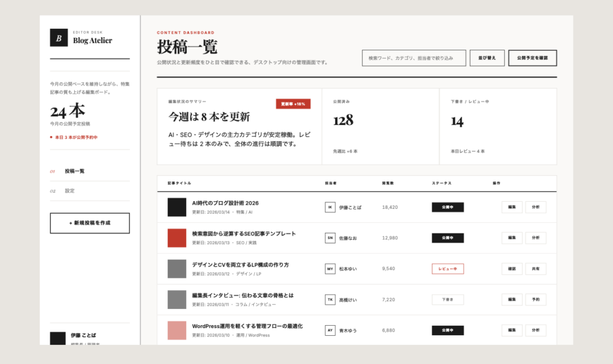Viewport: 613px width, 364px height.
Task: Open the black thumbnail of AI時代のブログ設計術
Action: (177, 207)
